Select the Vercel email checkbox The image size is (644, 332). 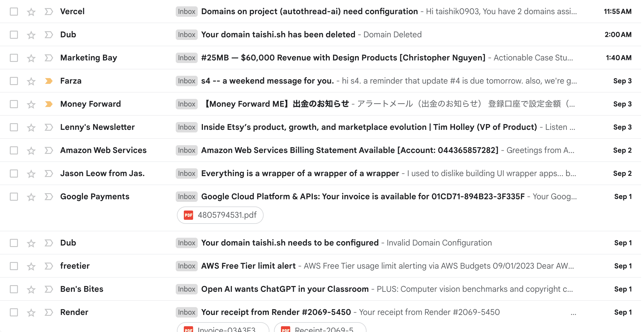coord(14,12)
